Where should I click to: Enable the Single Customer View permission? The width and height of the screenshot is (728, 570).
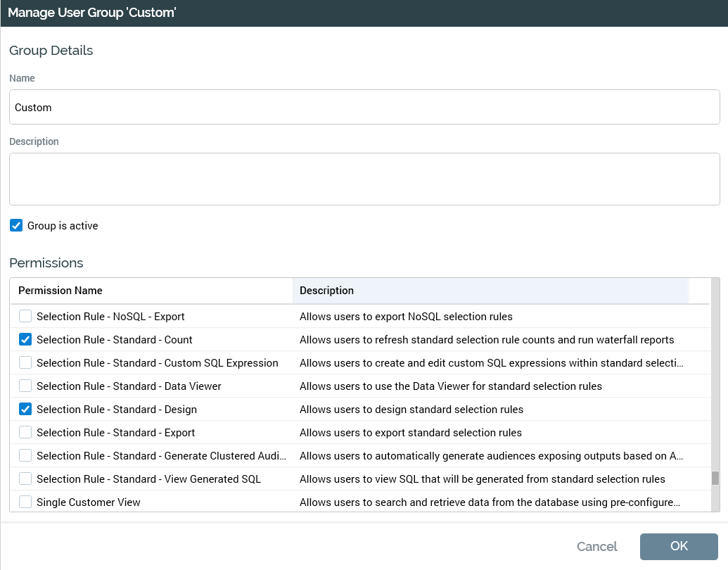(25, 502)
